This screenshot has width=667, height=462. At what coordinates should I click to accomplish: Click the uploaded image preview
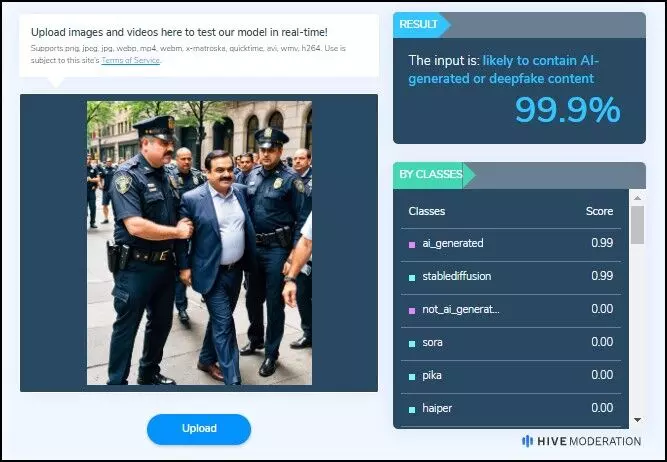pos(199,243)
